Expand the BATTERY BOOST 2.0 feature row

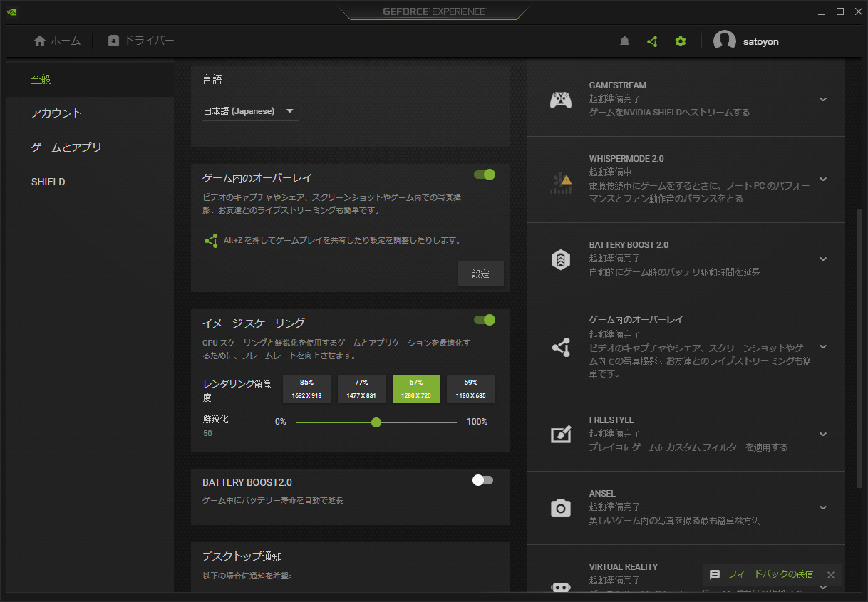(x=823, y=259)
